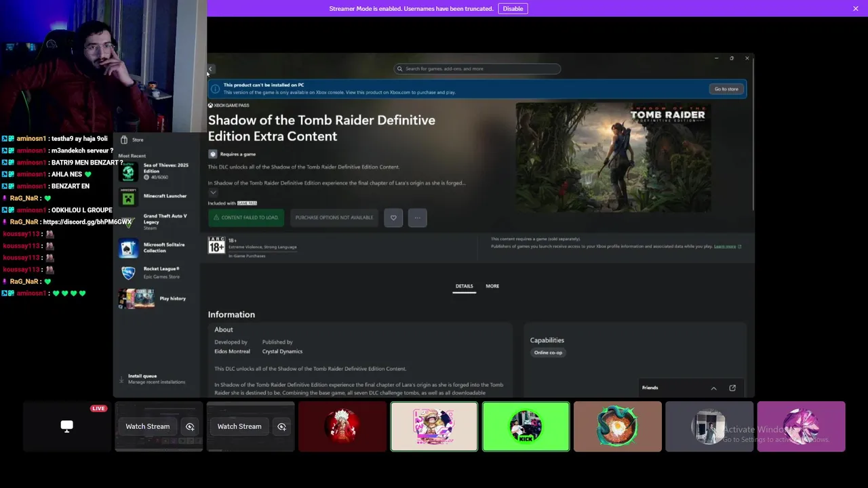Click the Xbox app search field
The width and height of the screenshot is (868, 488).
click(477, 68)
